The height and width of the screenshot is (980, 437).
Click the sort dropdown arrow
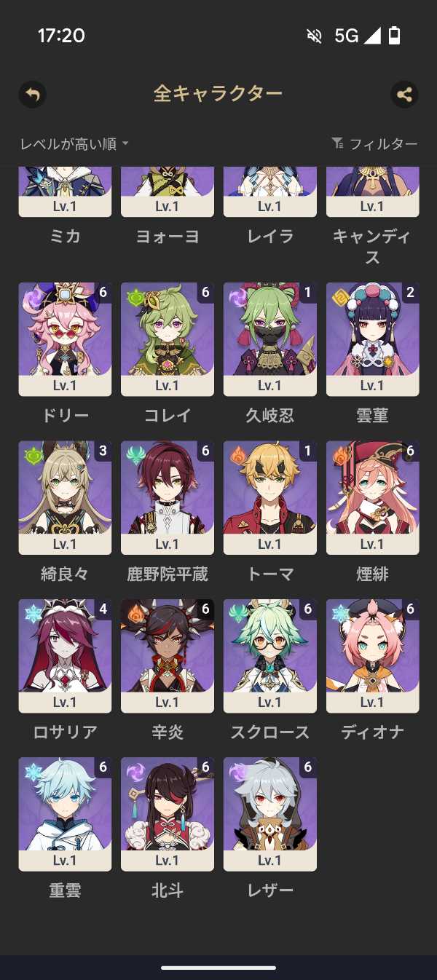125,144
